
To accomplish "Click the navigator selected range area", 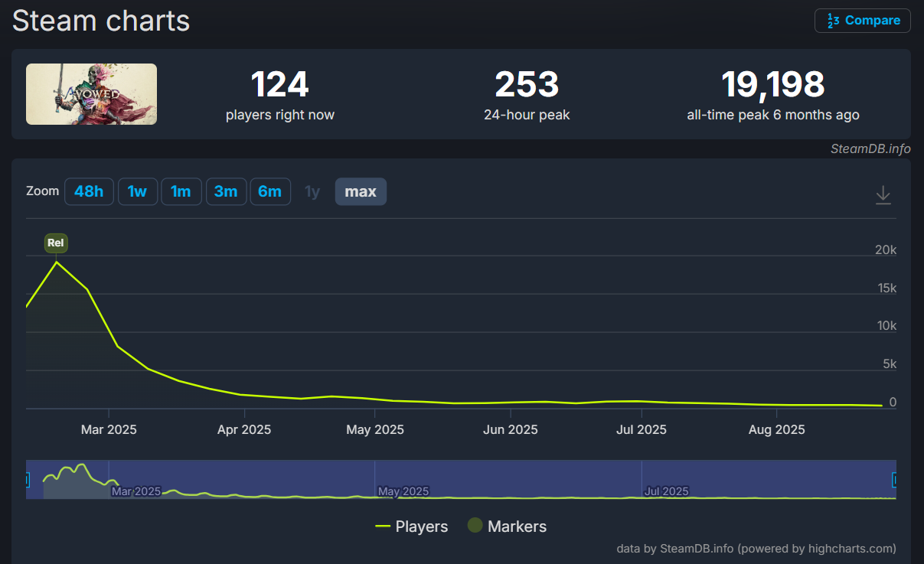I will coord(461,480).
